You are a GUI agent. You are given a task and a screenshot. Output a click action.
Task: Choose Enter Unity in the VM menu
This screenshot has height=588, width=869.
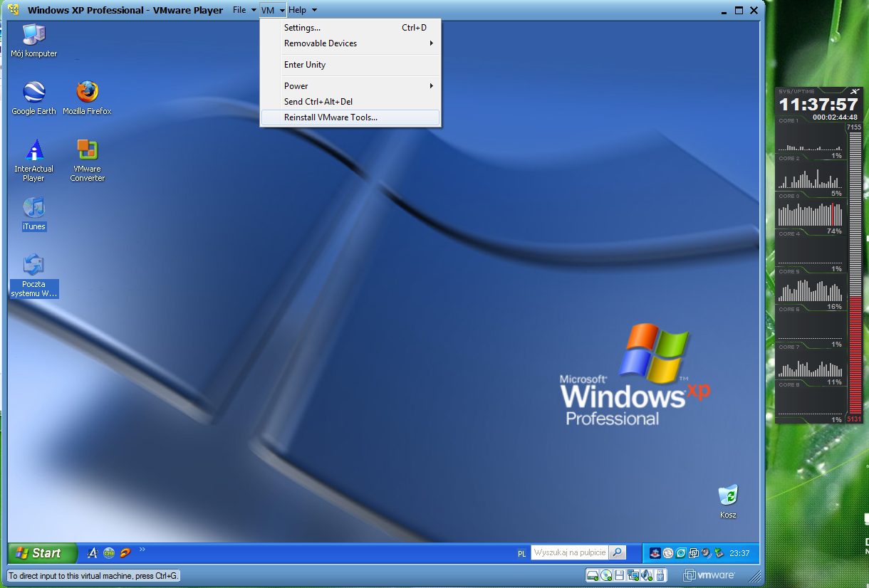point(350,65)
